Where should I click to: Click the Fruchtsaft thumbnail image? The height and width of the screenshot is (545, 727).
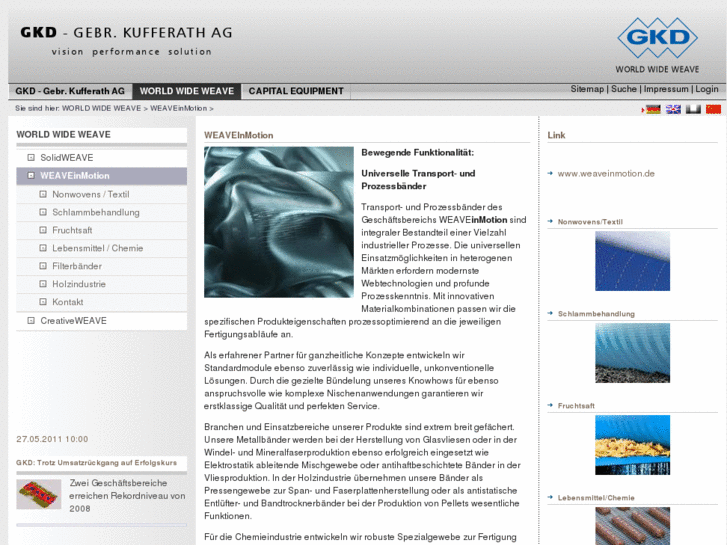632,445
